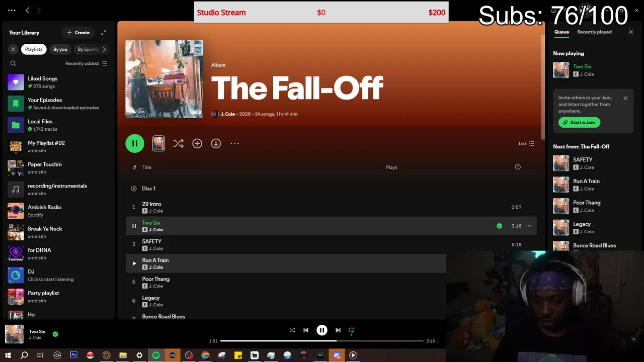Play Run A Train from its row play icon
Viewport: 644px width, 362px height.
pos(134,263)
